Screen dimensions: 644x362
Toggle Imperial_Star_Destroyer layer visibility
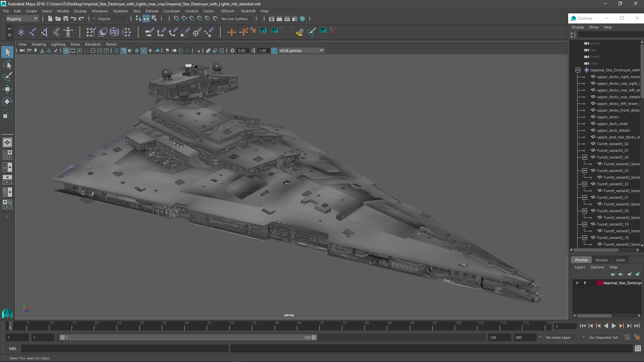[577, 283]
